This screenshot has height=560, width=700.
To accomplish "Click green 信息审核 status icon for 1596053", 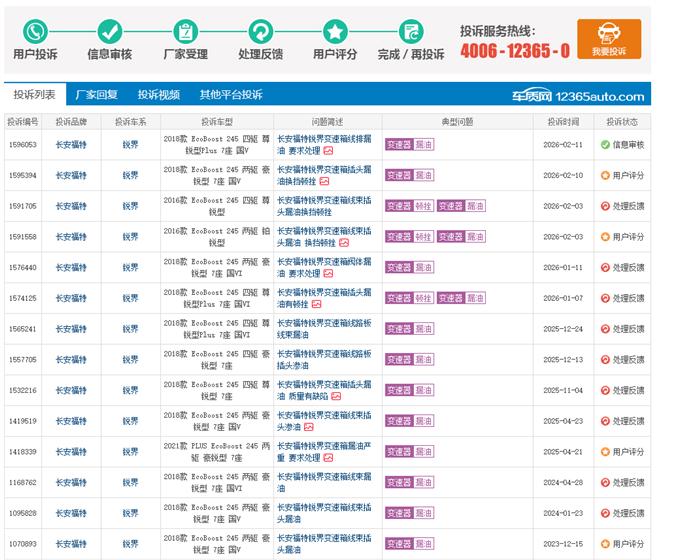I will [605, 145].
